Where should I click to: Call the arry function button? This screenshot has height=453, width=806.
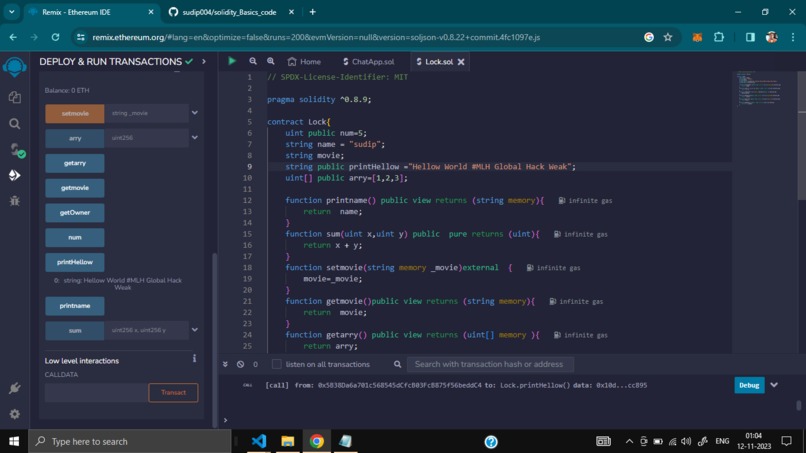click(75, 138)
